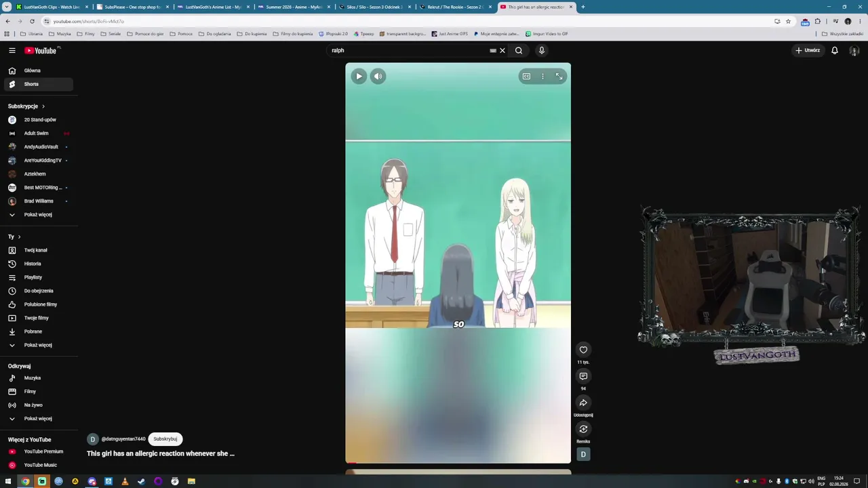This screenshot has height=488, width=868.
Task: Open YouTube notifications bell
Action: tap(835, 50)
